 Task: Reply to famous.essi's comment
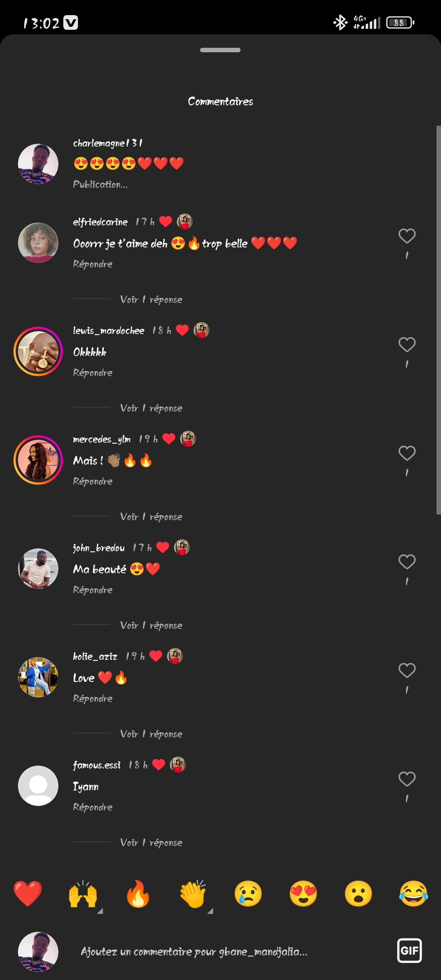[93, 807]
